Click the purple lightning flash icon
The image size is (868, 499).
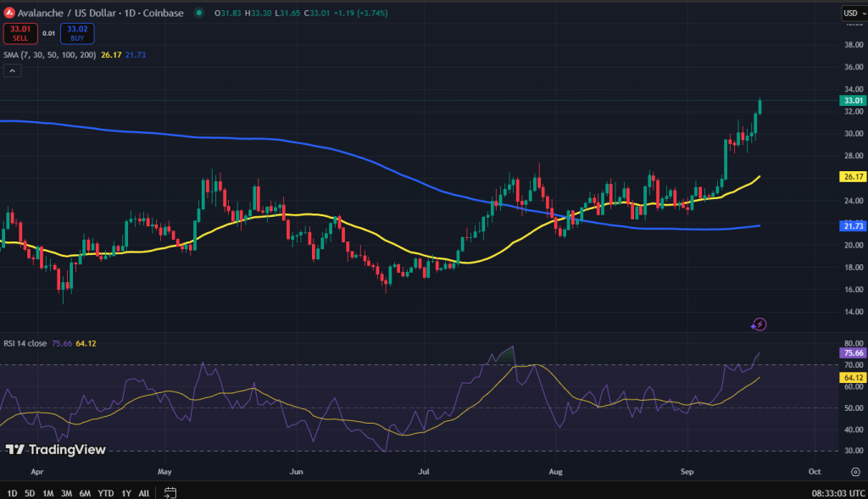pyautogui.click(x=759, y=324)
